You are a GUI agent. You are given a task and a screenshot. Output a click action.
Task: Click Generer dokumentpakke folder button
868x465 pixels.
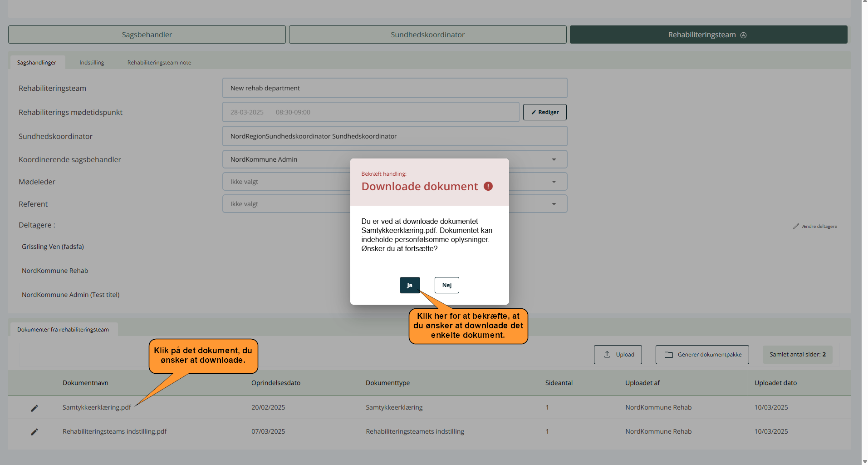pyautogui.click(x=702, y=355)
